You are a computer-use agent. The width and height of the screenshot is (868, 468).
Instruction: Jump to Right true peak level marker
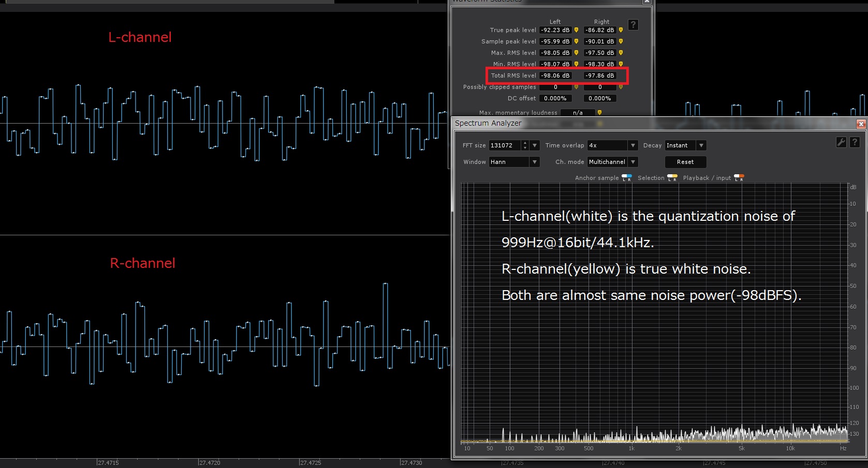point(621,30)
